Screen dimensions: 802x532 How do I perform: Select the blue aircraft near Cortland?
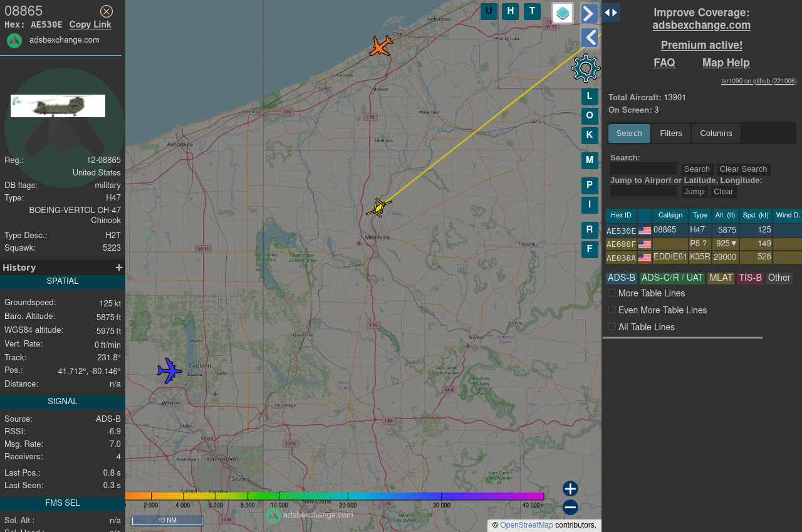point(169,371)
